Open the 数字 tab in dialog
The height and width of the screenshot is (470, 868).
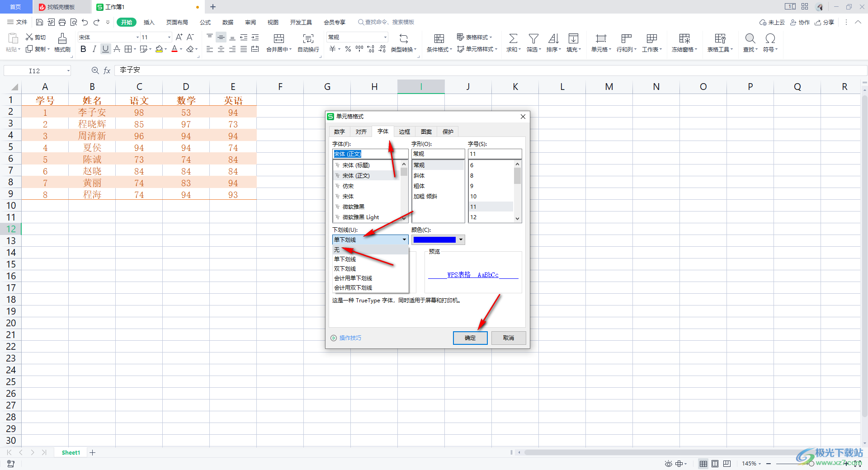[x=340, y=132]
